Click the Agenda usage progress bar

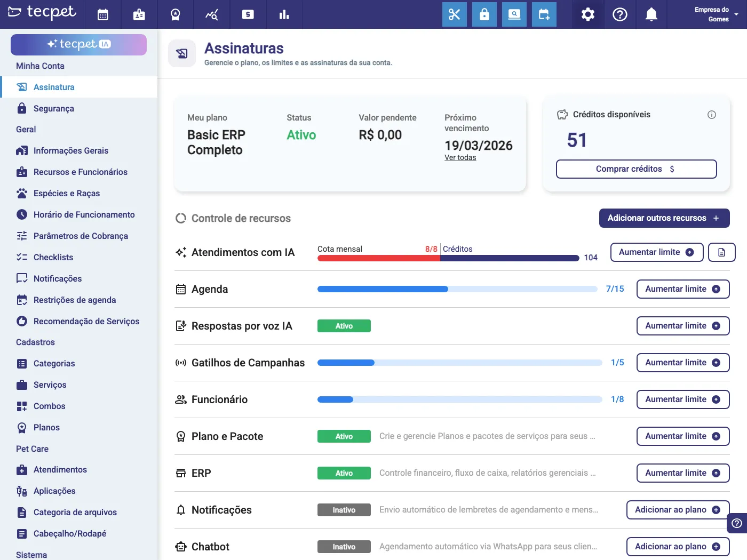coord(457,289)
